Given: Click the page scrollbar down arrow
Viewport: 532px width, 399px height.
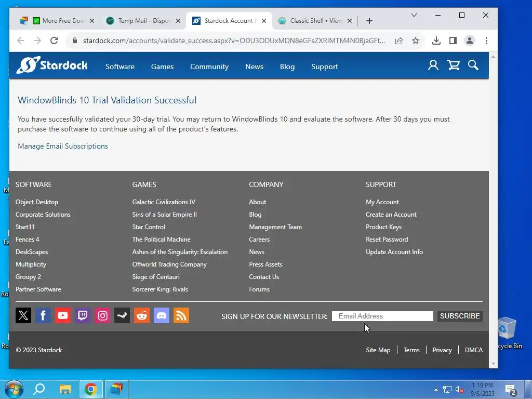Looking at the screenshot, I should 493,364.
